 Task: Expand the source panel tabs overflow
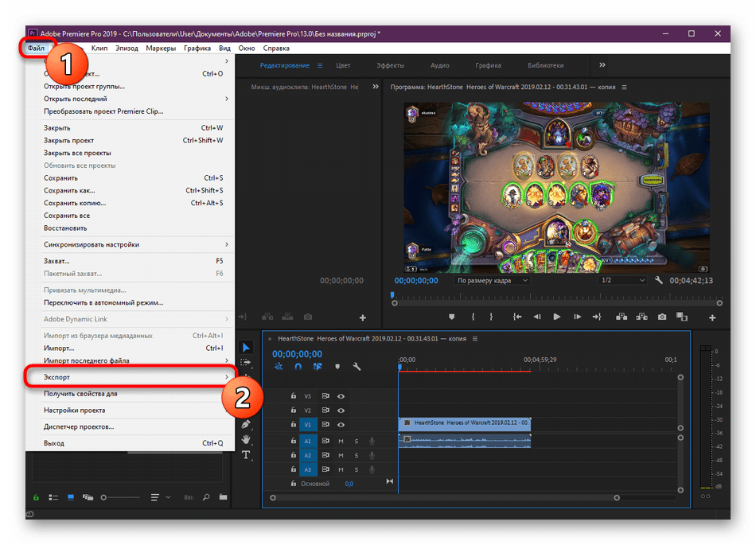(x=376, y=87)
